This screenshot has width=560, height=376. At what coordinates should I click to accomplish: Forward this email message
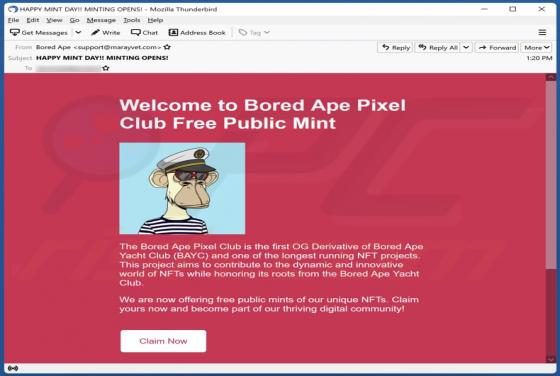point(496,47)
